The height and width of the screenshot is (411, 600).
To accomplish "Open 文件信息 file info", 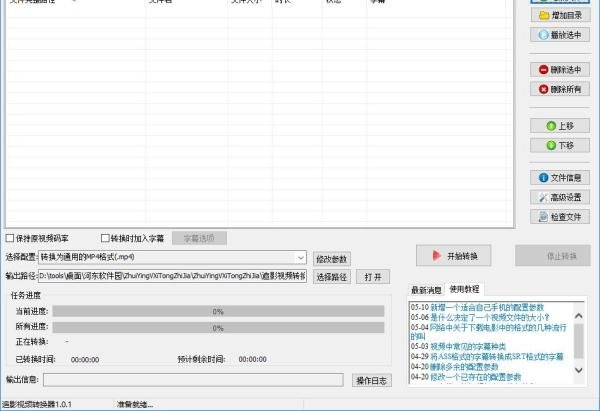I will [x=560, y=178].
